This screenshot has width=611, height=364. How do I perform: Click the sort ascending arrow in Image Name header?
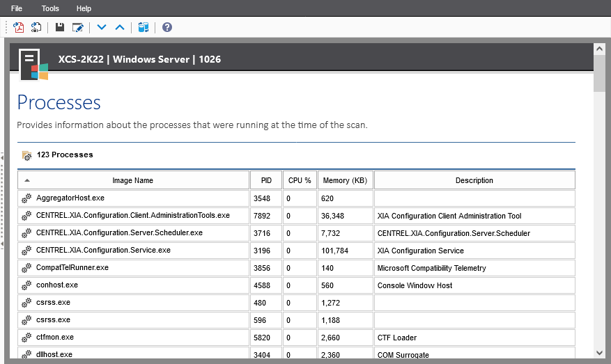pos(27,180)
